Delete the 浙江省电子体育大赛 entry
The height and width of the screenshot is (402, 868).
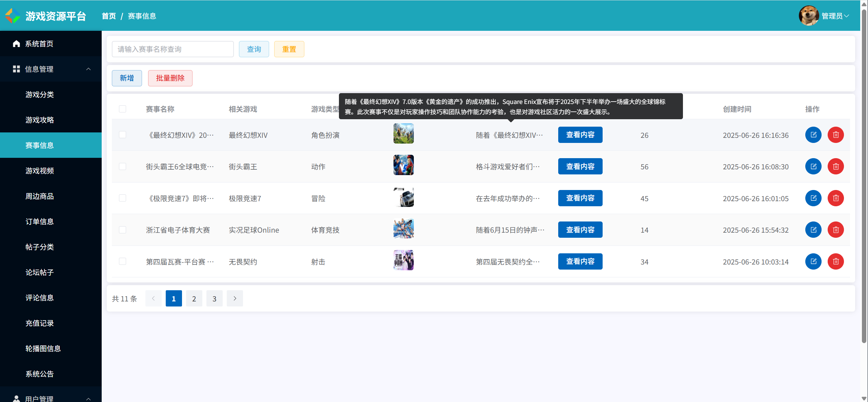coord(835,230)
